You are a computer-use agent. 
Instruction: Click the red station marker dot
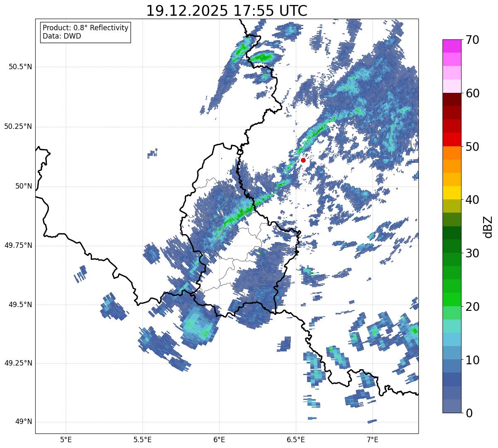coord(303,160)
